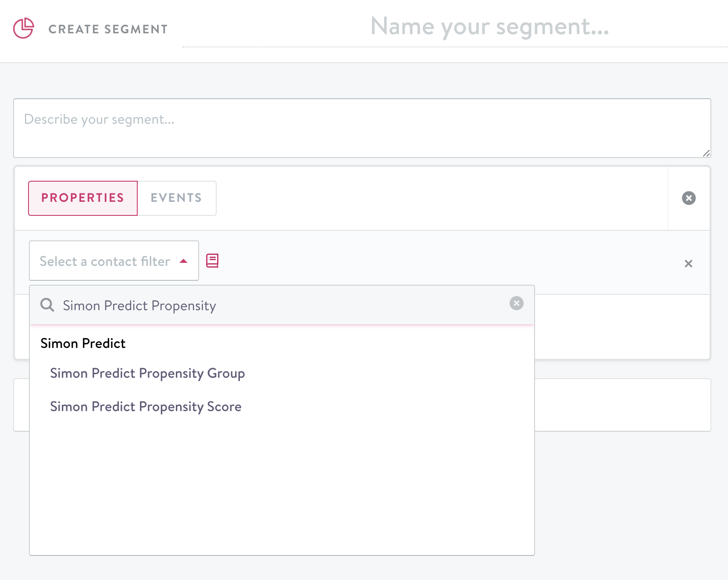Image resolution: width=728 pixels, height=580 pixels.
Task: Open the book documentation icon beside filter
Action: [x=212, y=261]
